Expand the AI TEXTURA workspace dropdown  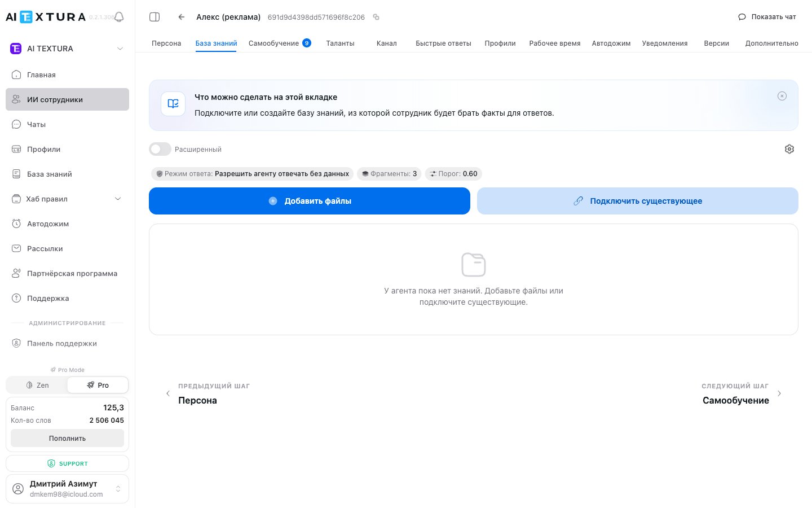(x=120, y=49)
